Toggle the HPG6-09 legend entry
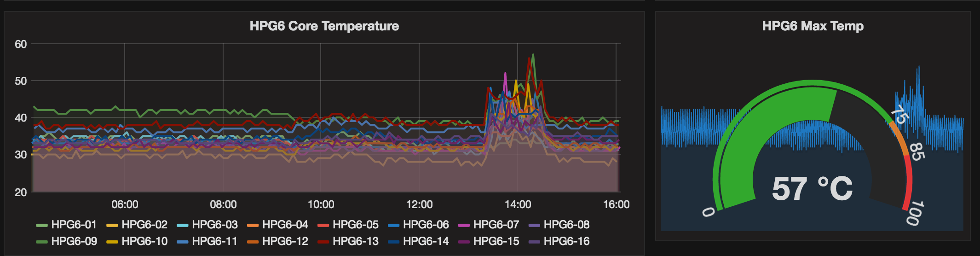This screenshot has width=980, height=256. pos(67,241)
